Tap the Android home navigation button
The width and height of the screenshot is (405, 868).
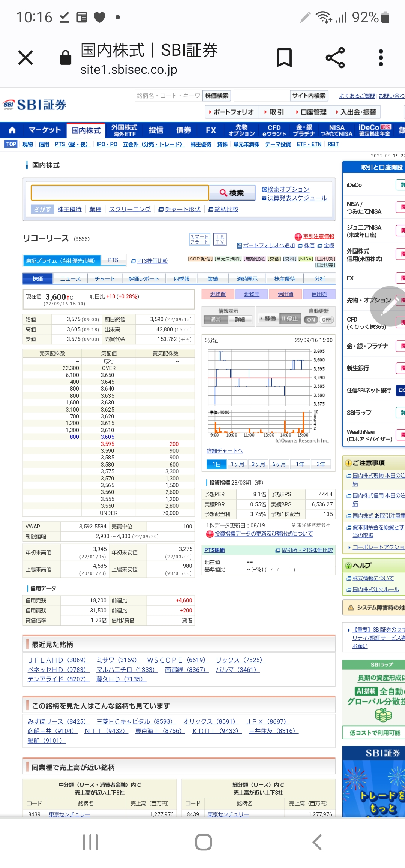(x=204, y=842)
